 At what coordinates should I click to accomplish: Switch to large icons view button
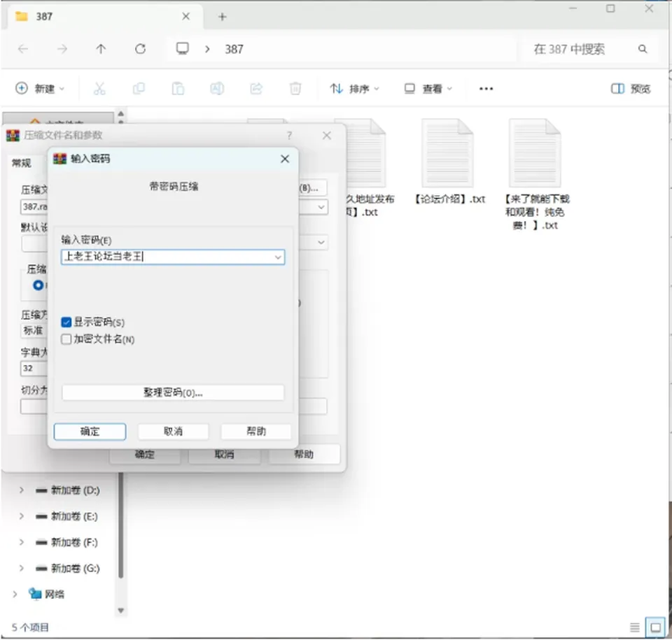point(655,627)
